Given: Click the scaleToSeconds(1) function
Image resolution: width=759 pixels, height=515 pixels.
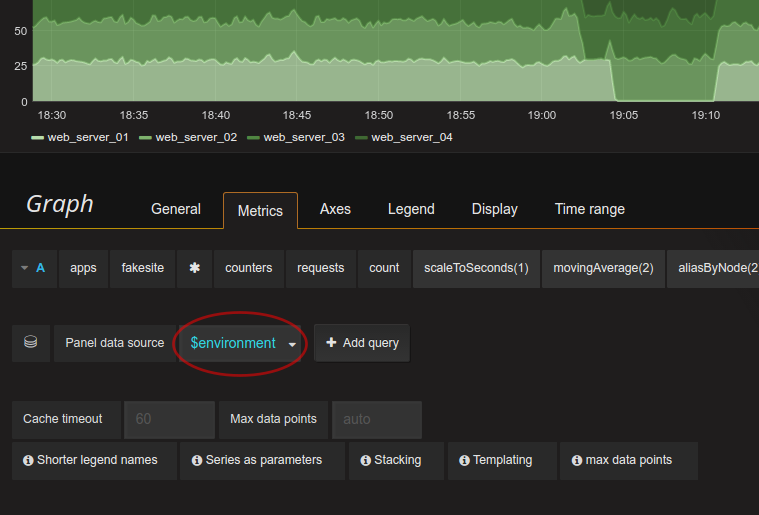Looking at the screenshot, I should 476,268.
